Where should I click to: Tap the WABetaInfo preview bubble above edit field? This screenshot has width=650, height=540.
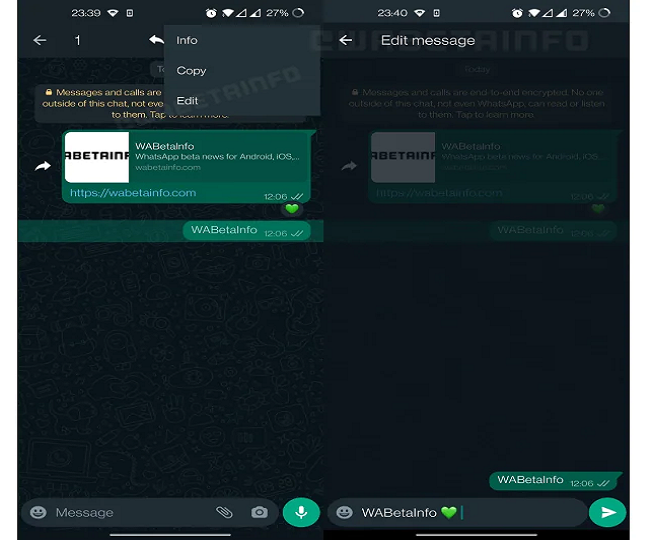(x=555, y=481)
